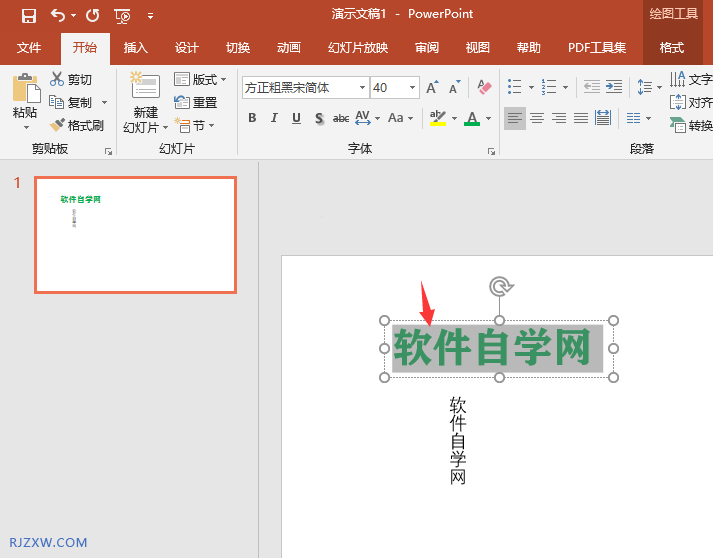Click the Save icon in the quick access toolbar
This screenshot has height=558, width=713.
(28, 15)
